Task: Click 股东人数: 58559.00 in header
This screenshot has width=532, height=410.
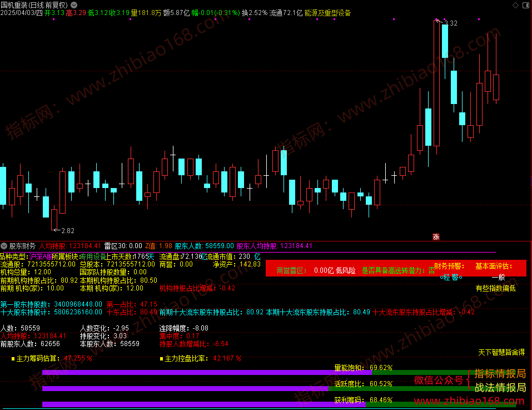Action: 204,246
